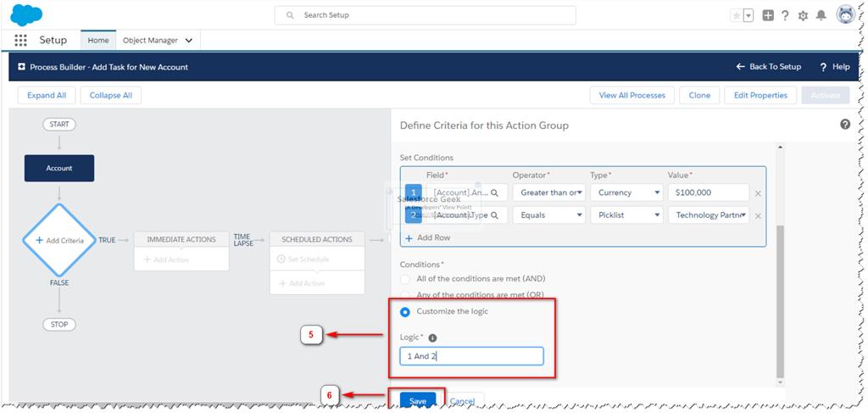Open the Currency type dropdown
The image size is (868, 413).
626,193
